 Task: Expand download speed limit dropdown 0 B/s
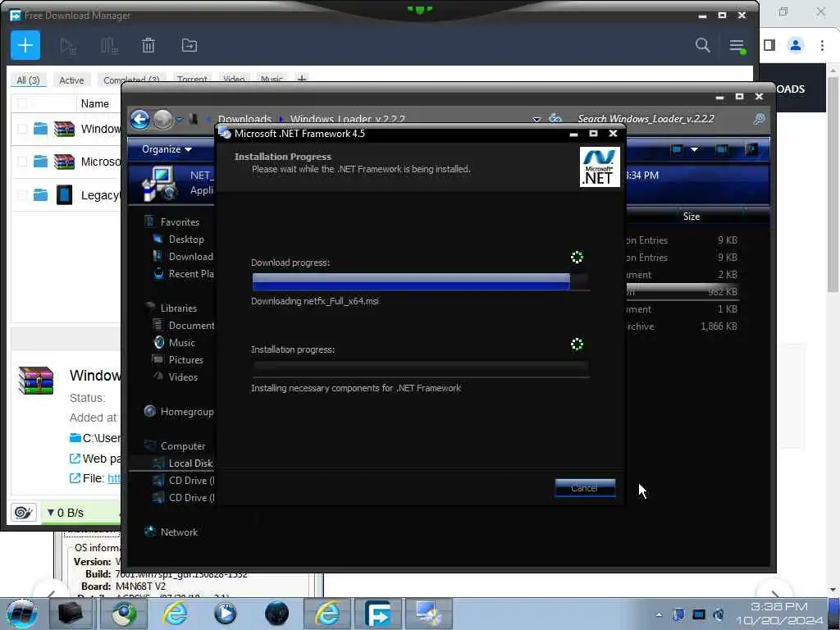click(x=66, y=513)
